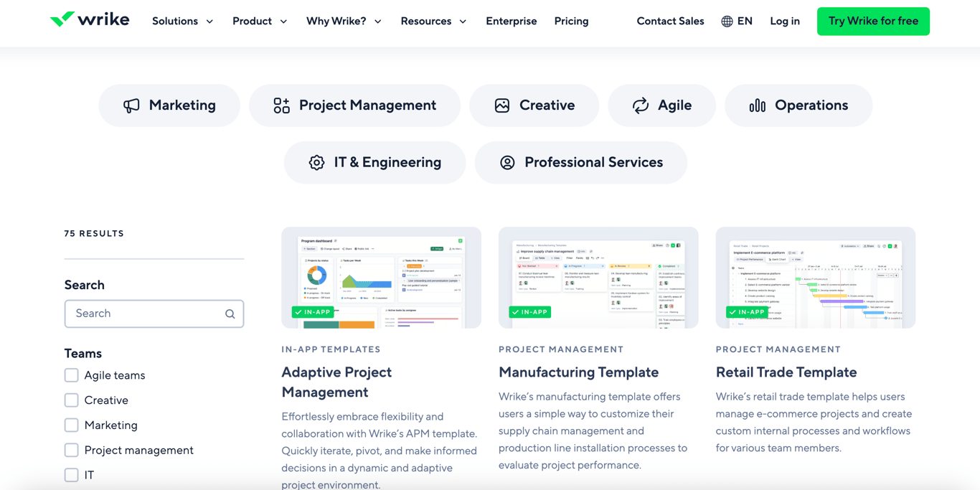Screen dimensions: 980x490
Task: Open the Pricing nav item
Action: click(x=571, y=22)
